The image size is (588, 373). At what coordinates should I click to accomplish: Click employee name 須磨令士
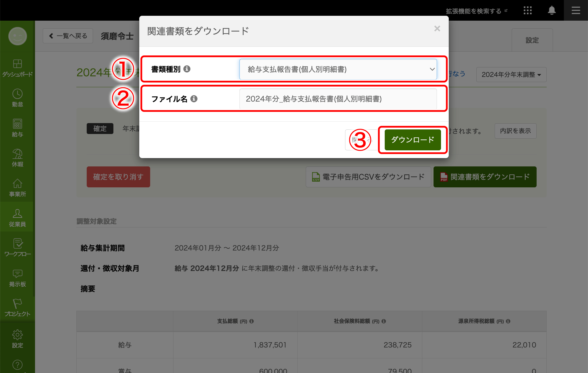pyautogui.click(x=117, y=36)
